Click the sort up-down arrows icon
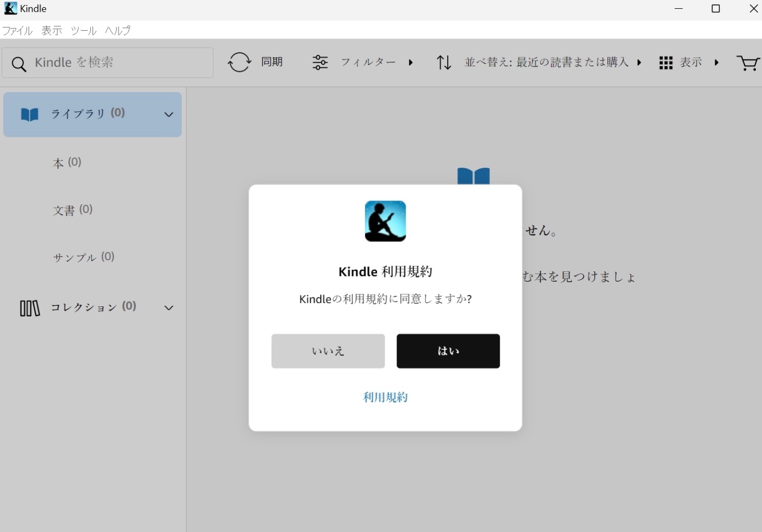The height and width of the screenshot is (532, 762). pyautogui.click(x=444, y=63)
